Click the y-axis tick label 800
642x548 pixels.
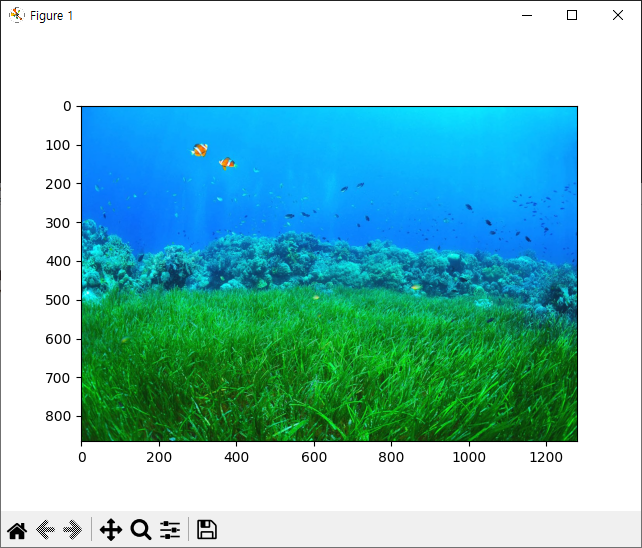[58, 416]
